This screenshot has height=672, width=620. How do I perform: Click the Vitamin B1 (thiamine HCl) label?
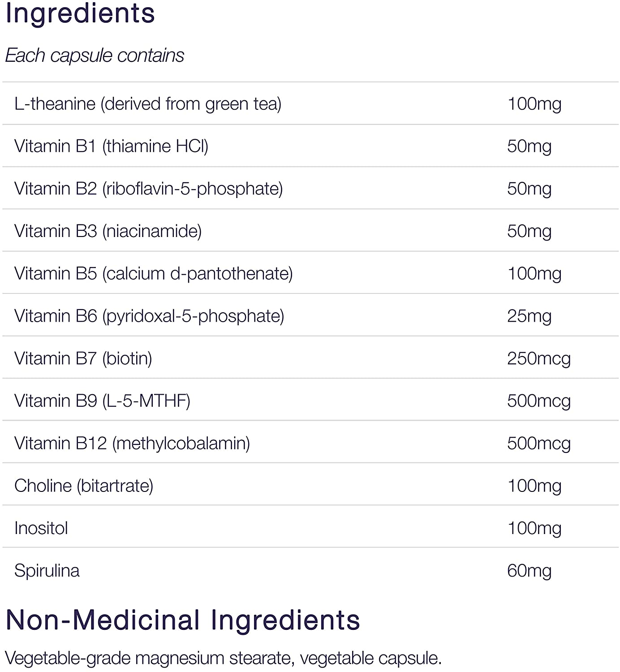click(x=111, y=146)
